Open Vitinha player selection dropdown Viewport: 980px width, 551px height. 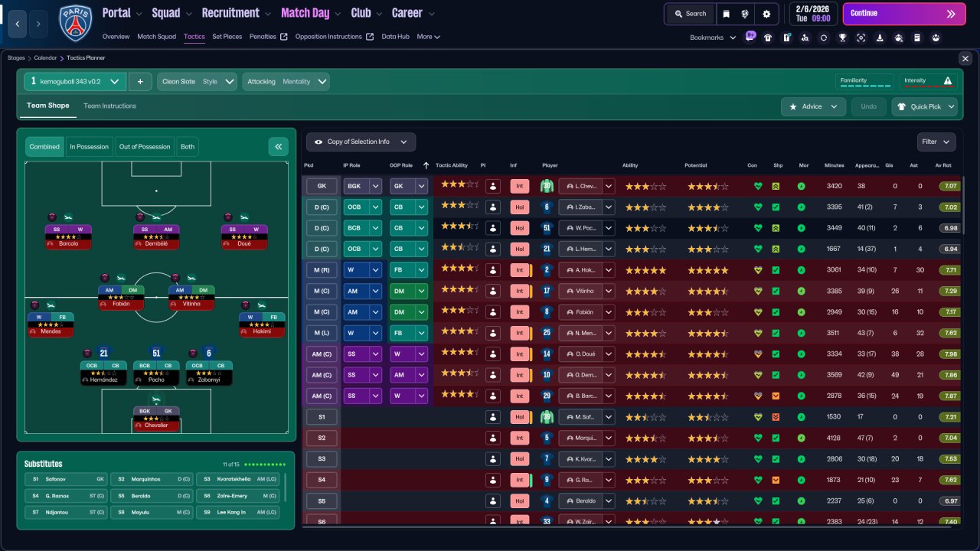(x=586, y=291)
